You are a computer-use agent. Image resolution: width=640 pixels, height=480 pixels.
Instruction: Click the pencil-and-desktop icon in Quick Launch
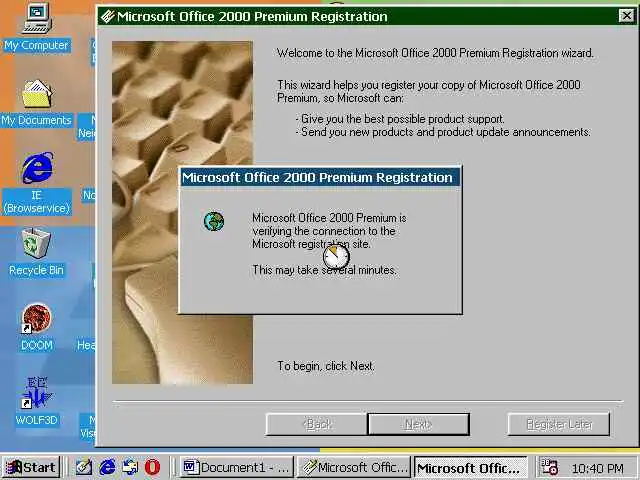84,467
